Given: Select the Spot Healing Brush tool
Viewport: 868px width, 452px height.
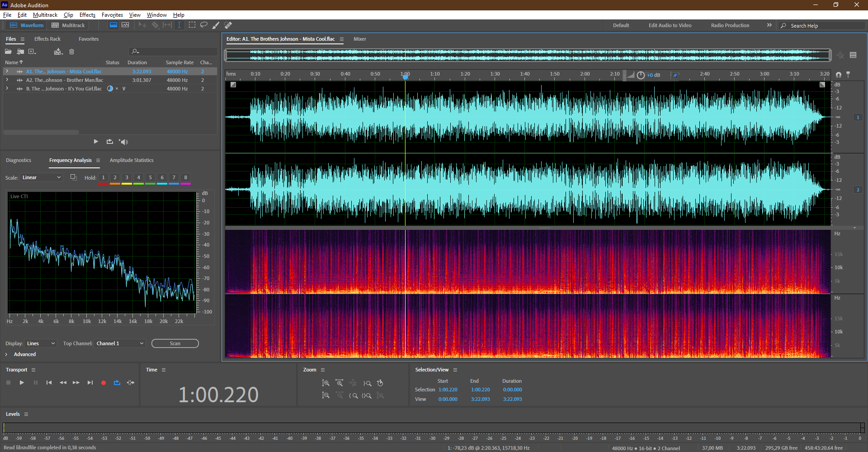Looking at the screenshot, I should (x=228, y=25).
